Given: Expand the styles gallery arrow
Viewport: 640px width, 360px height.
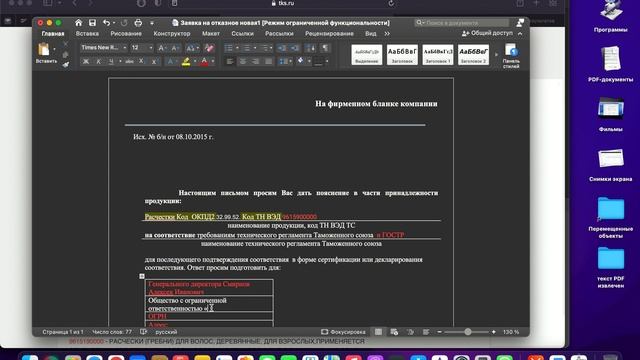Looking at the screenshot, I should tap(496, 55).
